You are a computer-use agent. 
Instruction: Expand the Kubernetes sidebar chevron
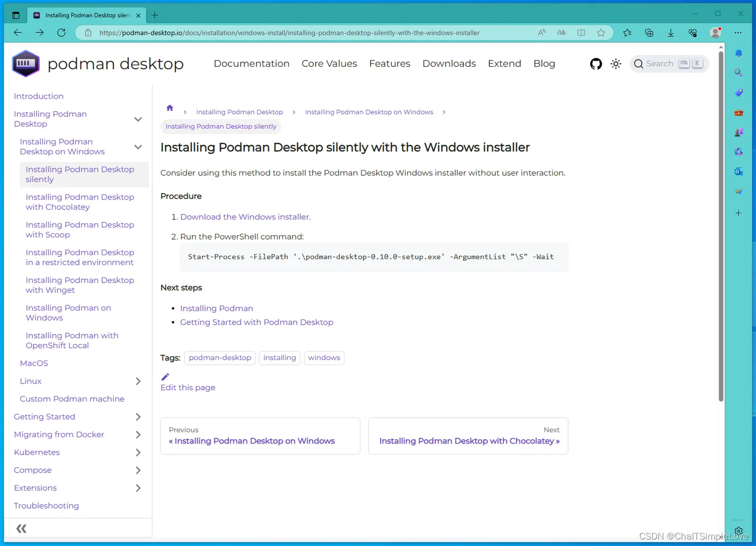[138, 453]
